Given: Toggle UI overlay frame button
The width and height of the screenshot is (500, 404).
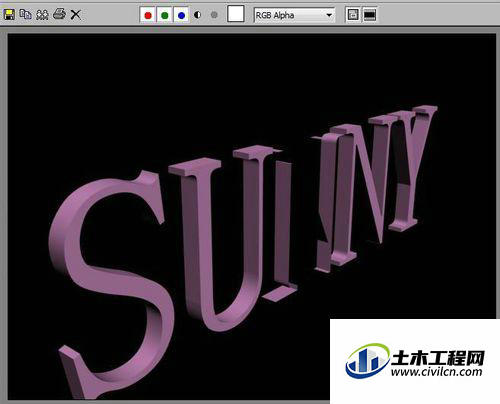Looking at the screenshot, I should [x=353, y=15].
